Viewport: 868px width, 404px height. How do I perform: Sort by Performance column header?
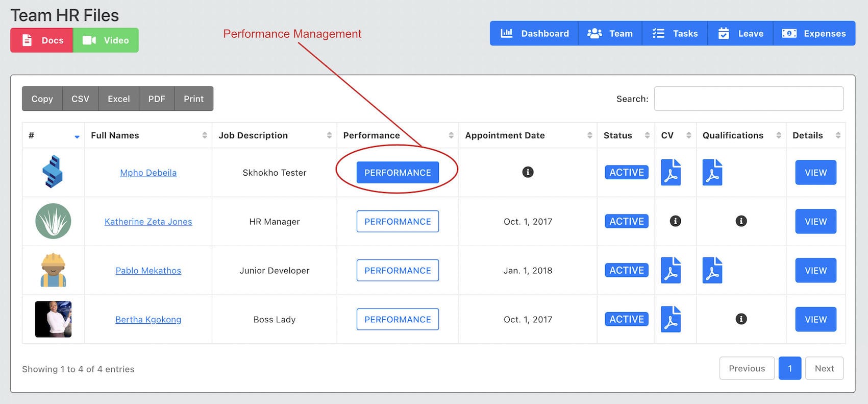click(398, 135)
